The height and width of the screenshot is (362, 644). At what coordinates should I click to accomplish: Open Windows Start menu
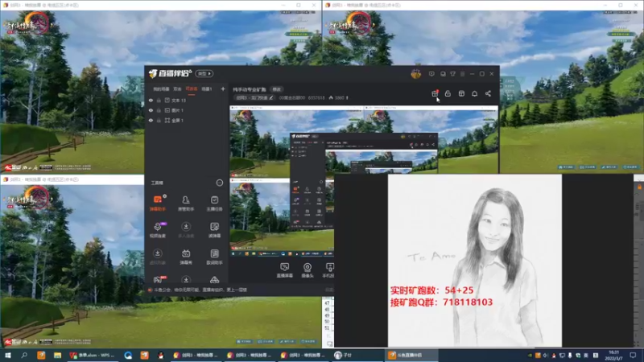(7, 355)
